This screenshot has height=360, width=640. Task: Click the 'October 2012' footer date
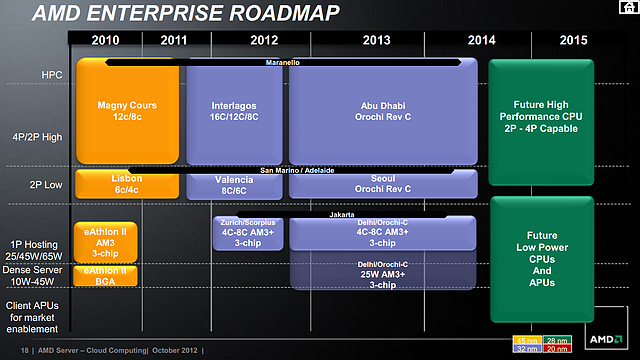point(175,351)
